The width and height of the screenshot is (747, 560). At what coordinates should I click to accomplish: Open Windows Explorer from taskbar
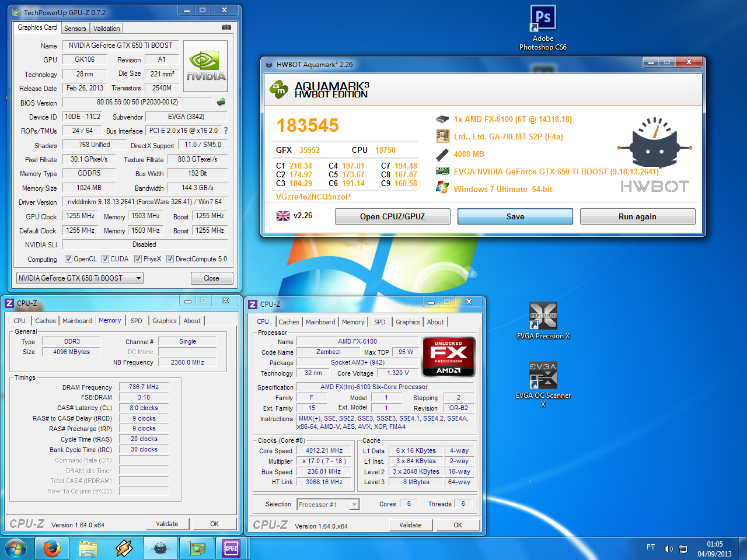[x=88, y=548]
